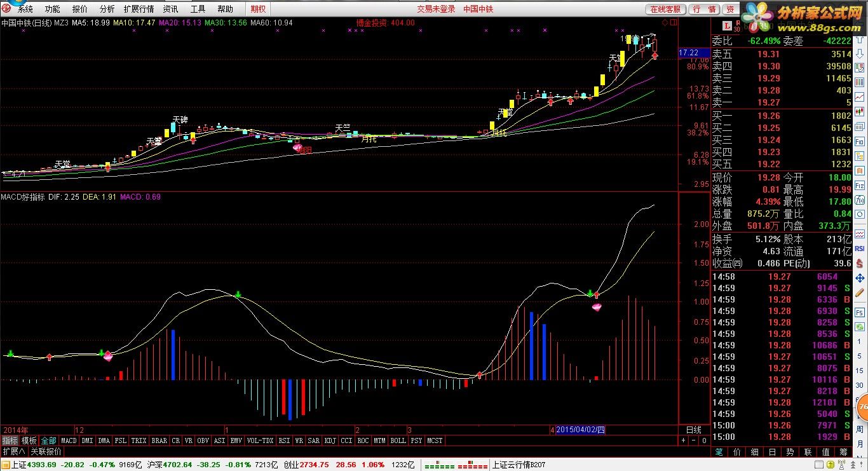Click the green refresh icon
The image size is (868, 471).
pos(860,327)
